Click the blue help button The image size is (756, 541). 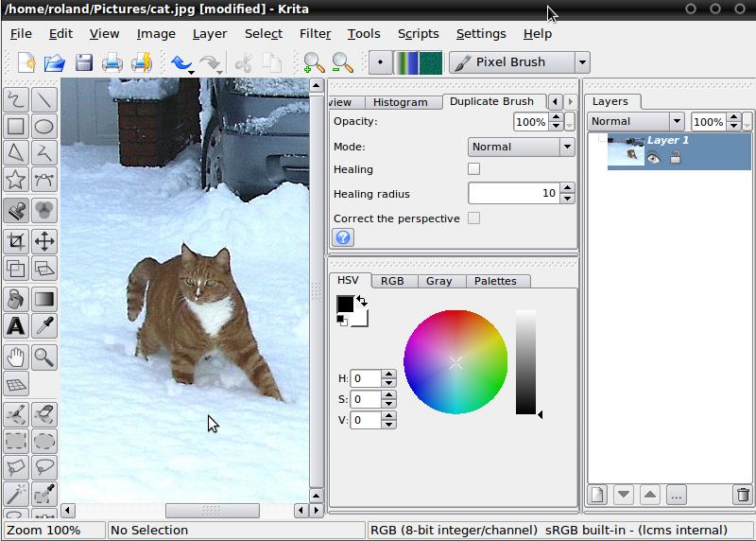pyautogui.click(x=343, y=238)
